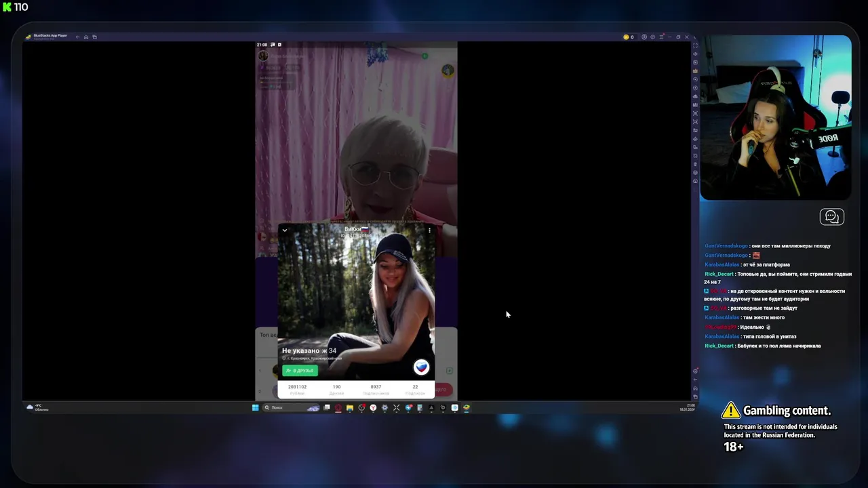Open the three-dot menu on profile card

429,230
